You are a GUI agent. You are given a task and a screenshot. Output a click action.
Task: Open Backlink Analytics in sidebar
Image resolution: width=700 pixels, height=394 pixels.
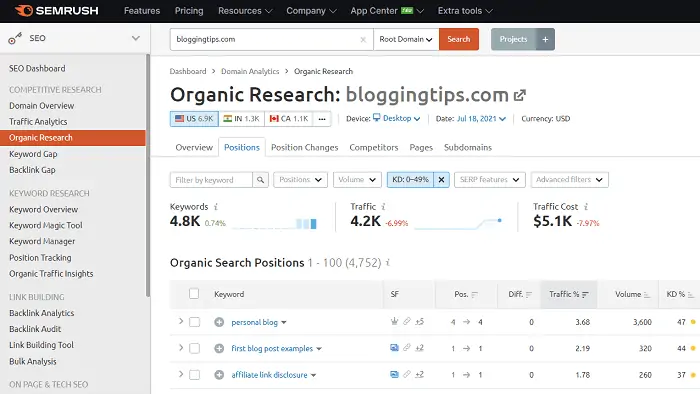42,313
